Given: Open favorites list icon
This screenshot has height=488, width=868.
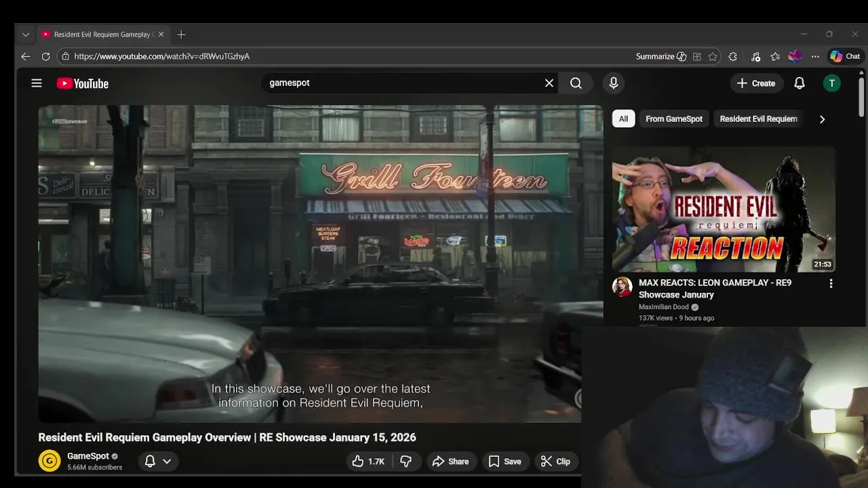Looking at the screenshot, I should click(x=775, y=56).
